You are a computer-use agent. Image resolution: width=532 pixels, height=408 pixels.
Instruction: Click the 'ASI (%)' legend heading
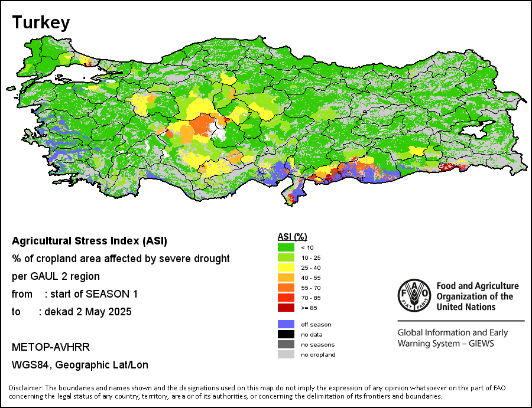click(292, 237)
